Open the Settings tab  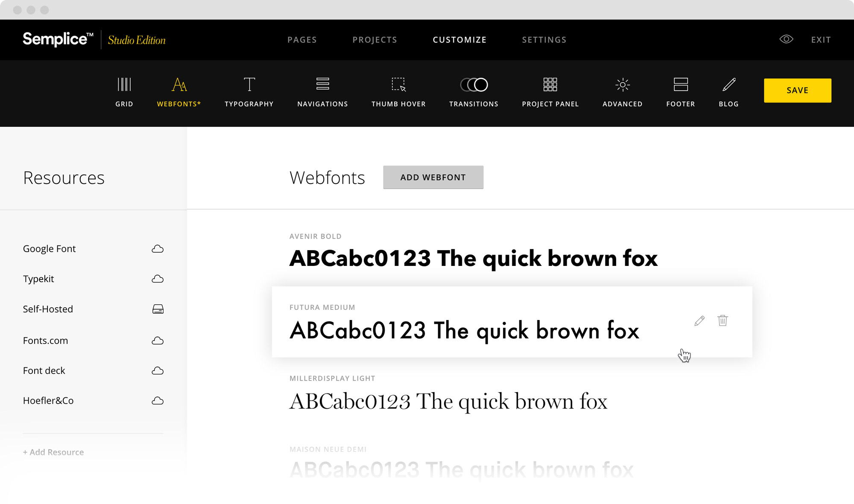click(544, 40)
